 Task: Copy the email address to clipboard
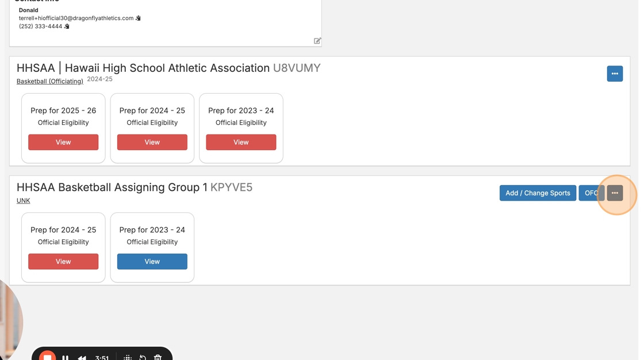coord(138,18)
